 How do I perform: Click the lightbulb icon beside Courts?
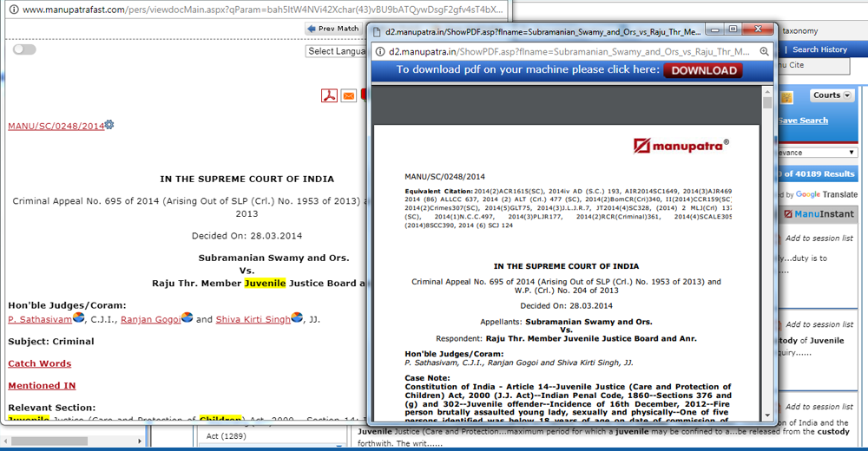point(786,98)
